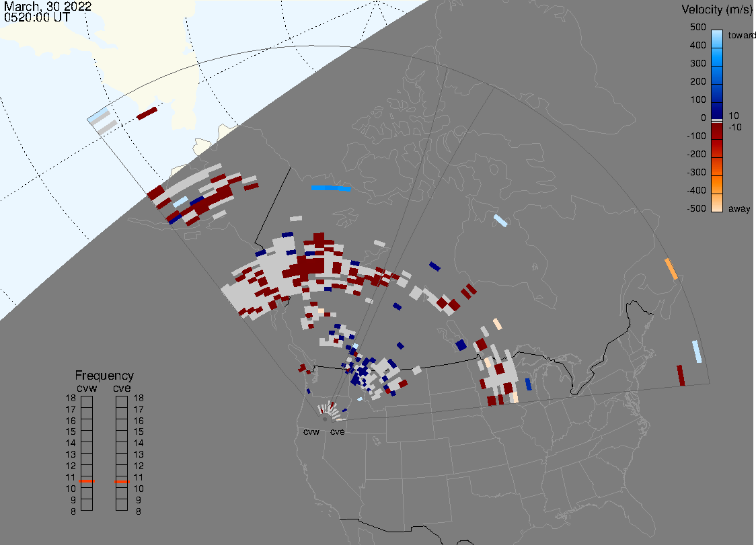Click the 'cve' frequency column header
Viewport: 756px width, 545px height.
pyautogui.click(x=122, y=388)
